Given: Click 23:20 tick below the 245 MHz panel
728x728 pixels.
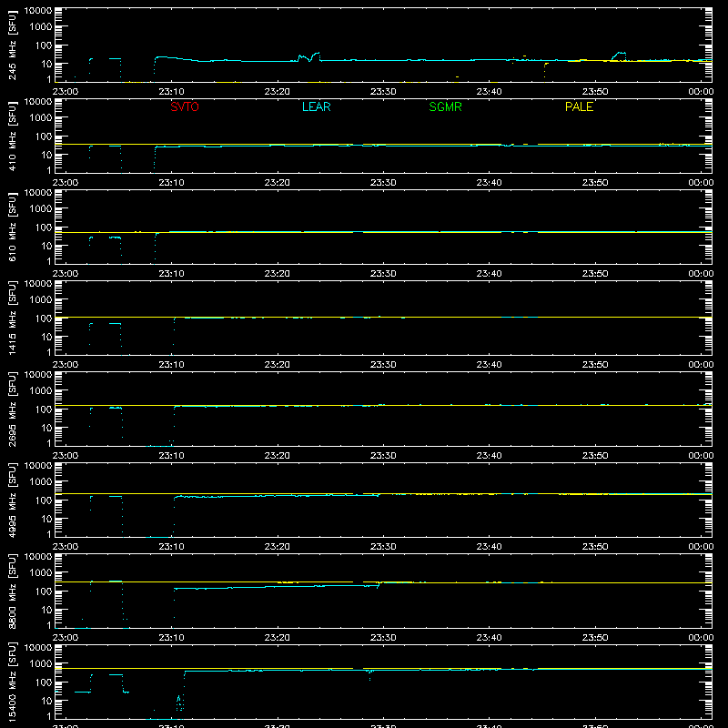Looking at the screenshot, I should pyautogui.click(x=278, y=92).
